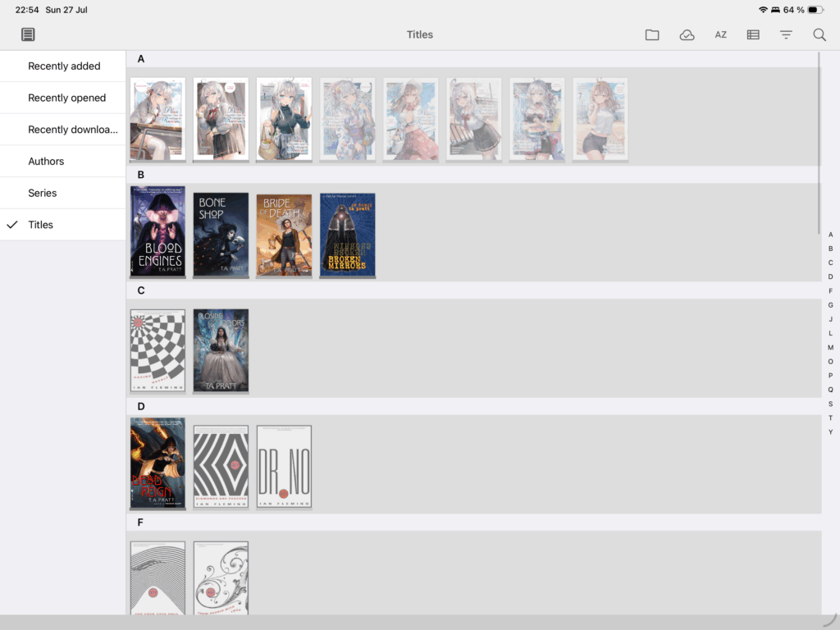
Task: Open Bride of Death book cover
Action: click(x=284, y=235)
